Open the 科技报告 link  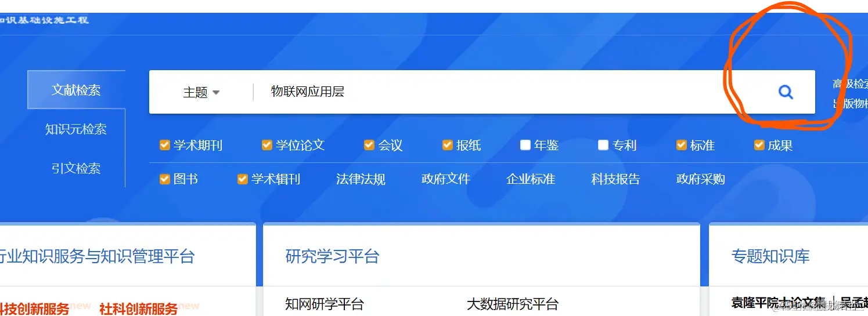point(615,179)
